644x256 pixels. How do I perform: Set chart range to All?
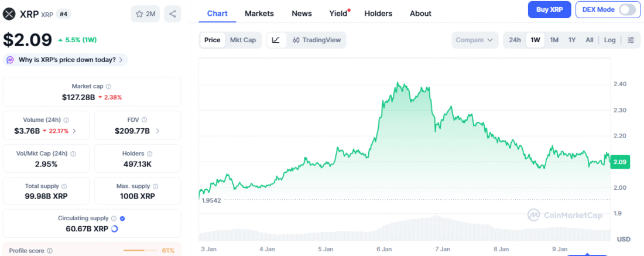tap(590, 40)
